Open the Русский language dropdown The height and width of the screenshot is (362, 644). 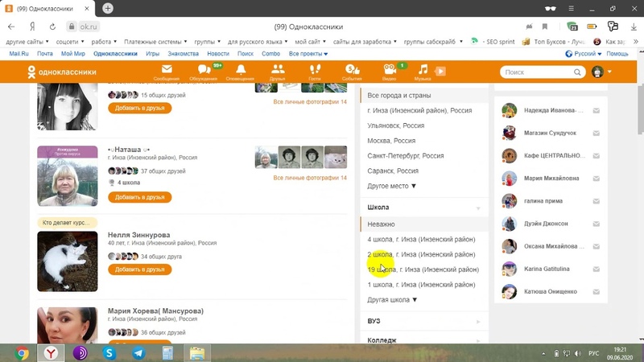tap(584, 54)
